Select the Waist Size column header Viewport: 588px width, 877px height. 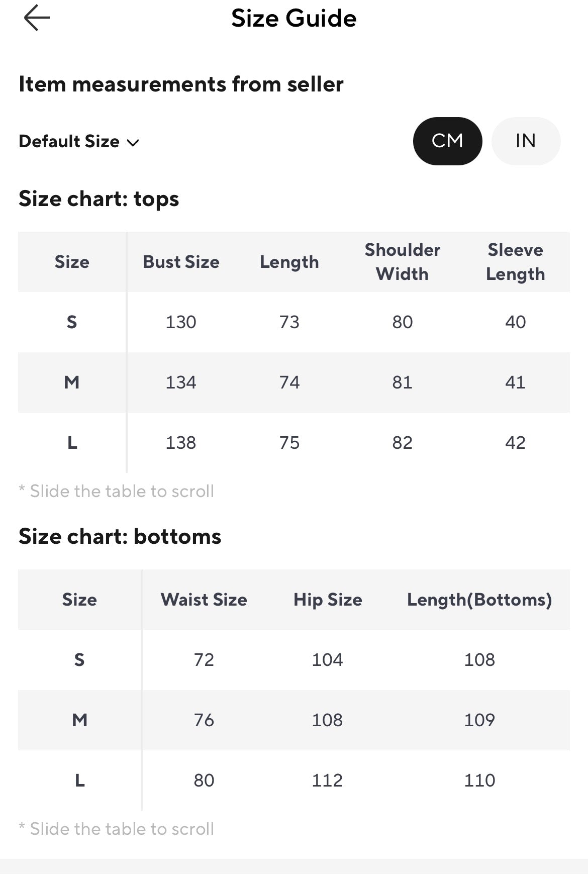[x=204, y=600]
